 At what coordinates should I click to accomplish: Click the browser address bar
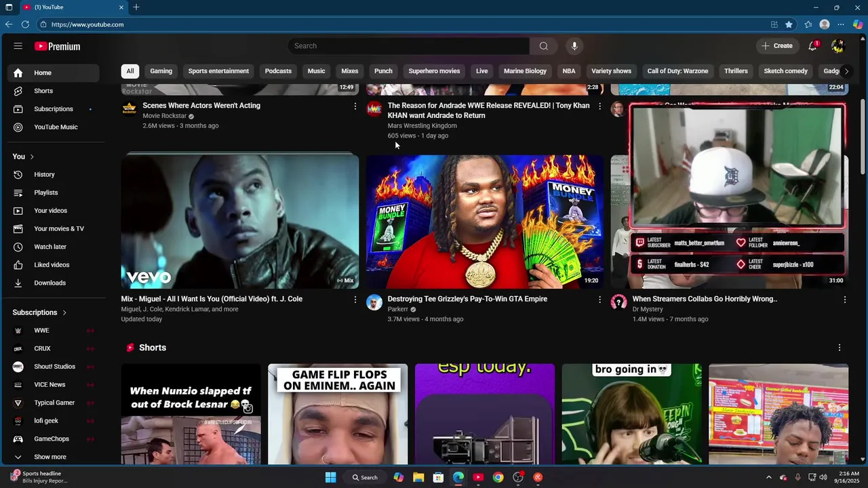pos(400,24)
